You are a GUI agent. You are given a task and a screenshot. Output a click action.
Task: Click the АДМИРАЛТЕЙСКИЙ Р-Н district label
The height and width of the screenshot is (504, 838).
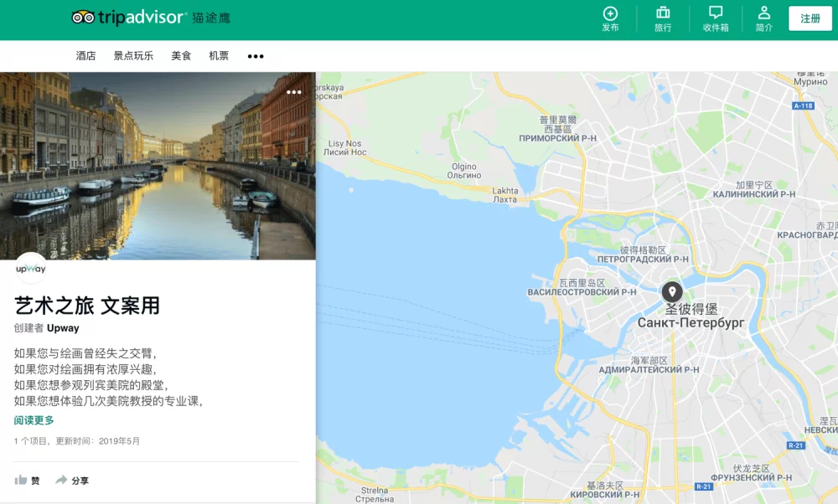(x=649, y=369)
